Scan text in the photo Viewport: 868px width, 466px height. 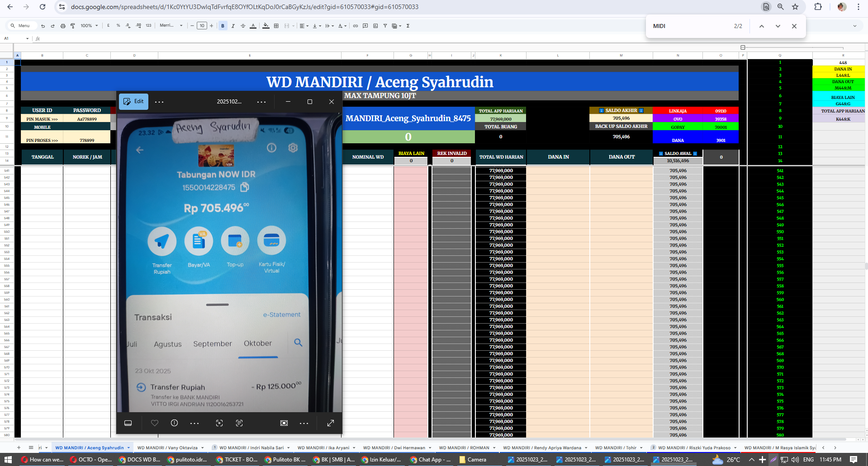click(x=239, y=423)
